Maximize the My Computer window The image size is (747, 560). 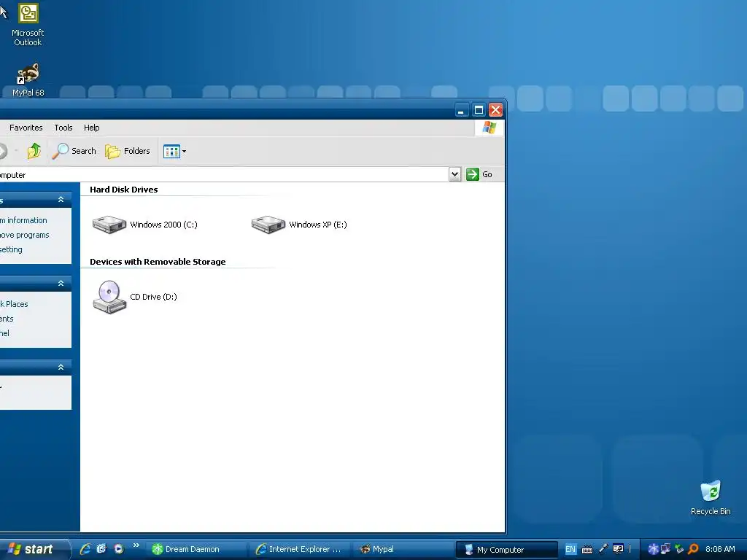479,111
